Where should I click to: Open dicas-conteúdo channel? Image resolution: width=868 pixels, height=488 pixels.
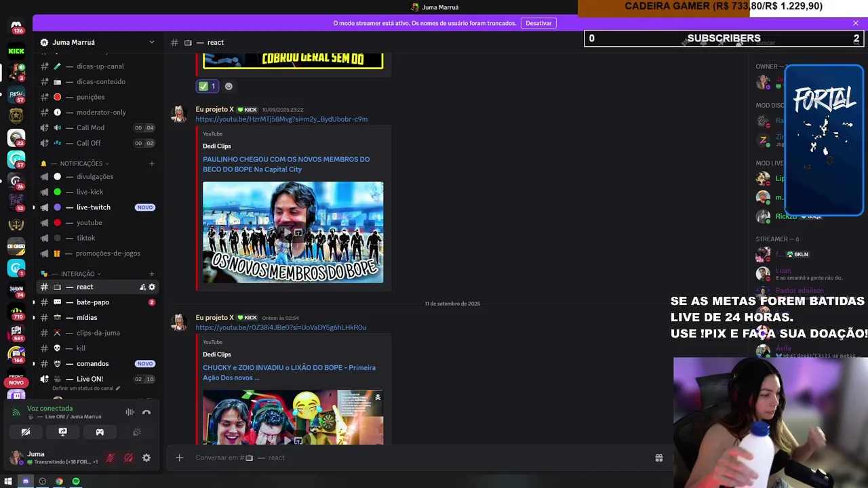pyautogui.click(x=98, y=82)
